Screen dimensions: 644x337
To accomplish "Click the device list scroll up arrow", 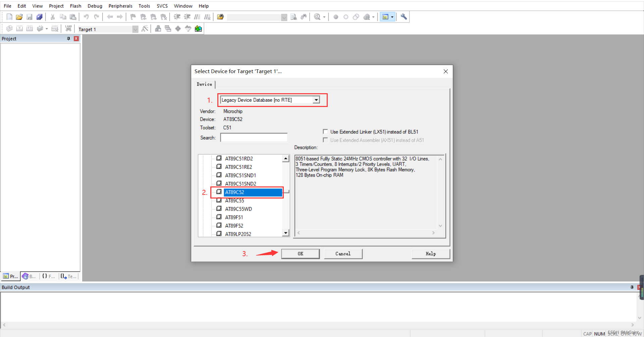I will (286, 159).
